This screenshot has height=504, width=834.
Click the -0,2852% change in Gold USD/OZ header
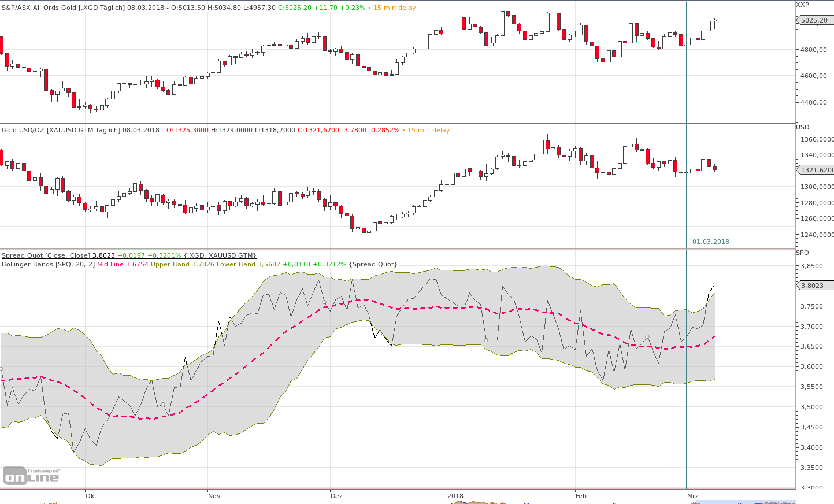point(384,130)
